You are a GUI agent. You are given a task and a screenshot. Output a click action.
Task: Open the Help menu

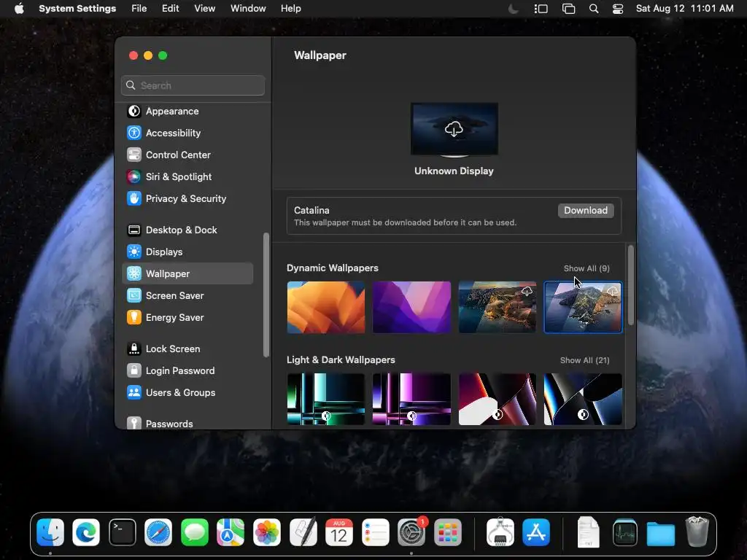(x=290, y=9)
